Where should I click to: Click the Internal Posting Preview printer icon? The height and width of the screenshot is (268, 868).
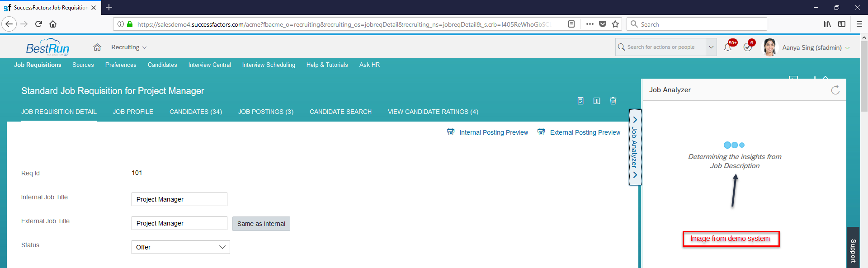tap(451, 132)
